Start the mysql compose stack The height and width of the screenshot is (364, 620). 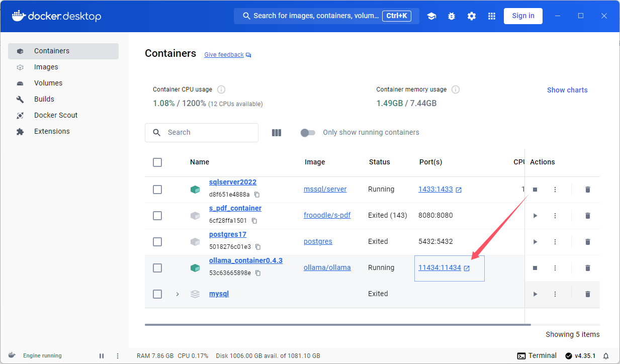click(535, 294)
